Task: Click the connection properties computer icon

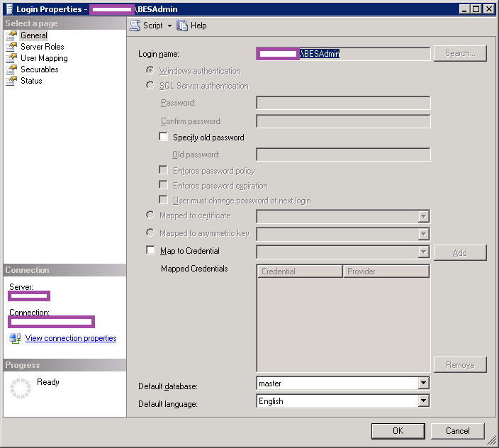Action: click(x=15, y=338)
